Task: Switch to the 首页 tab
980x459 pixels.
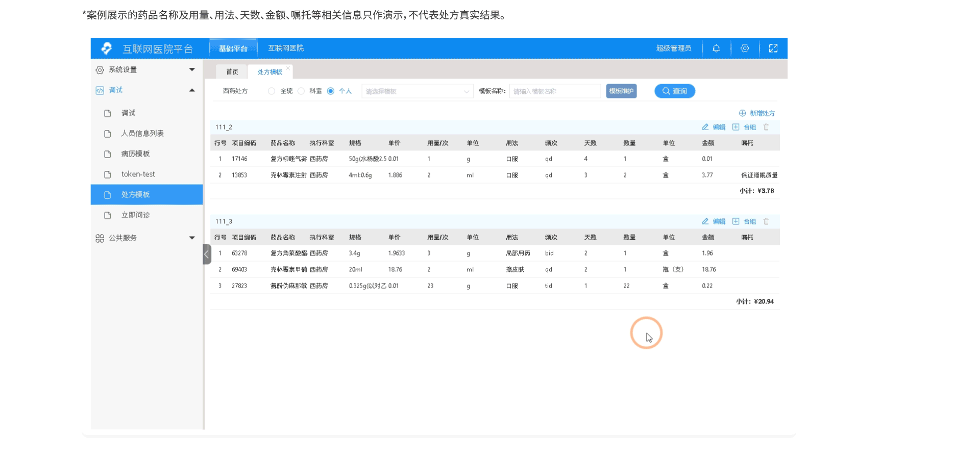Action: click(x=232, y=72)
